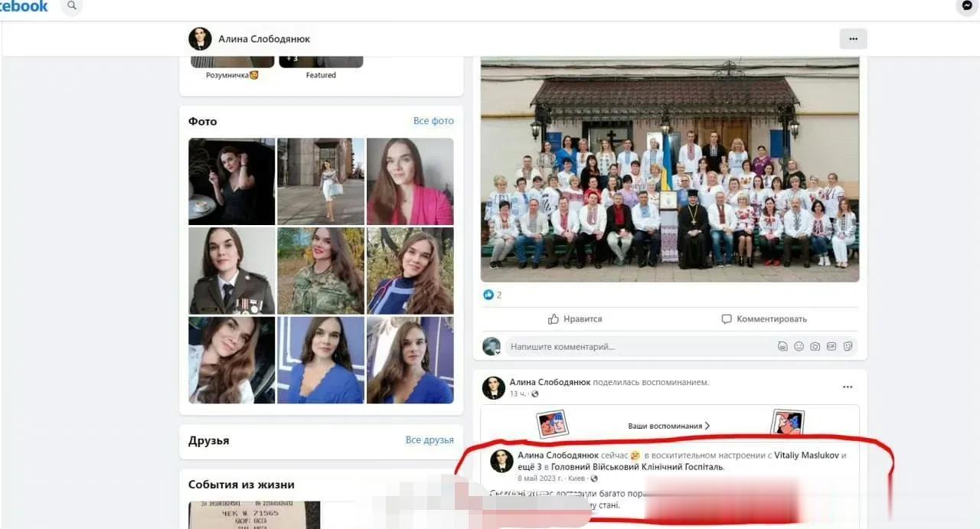Open the street photo of woman in white dress

coord(321,181)
